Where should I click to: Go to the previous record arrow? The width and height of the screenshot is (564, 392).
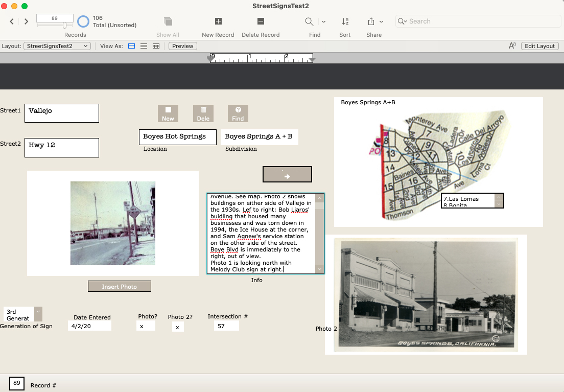(12, 21)
